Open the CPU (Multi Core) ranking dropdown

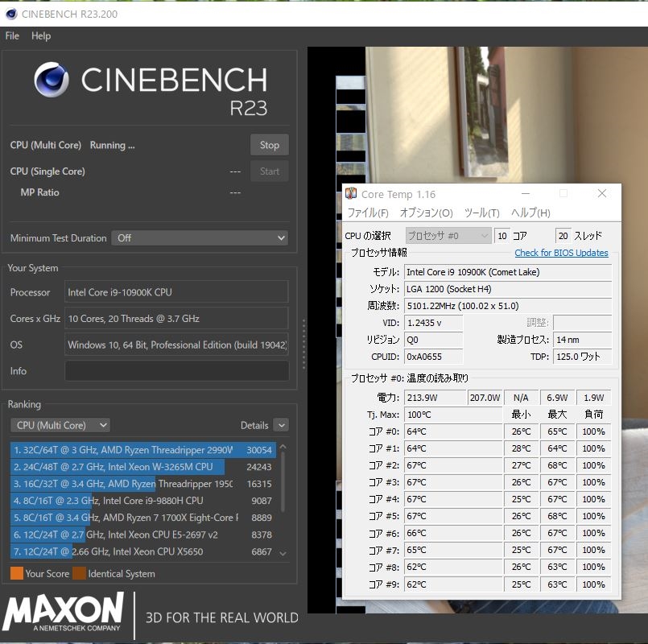[x=60, y=425]
